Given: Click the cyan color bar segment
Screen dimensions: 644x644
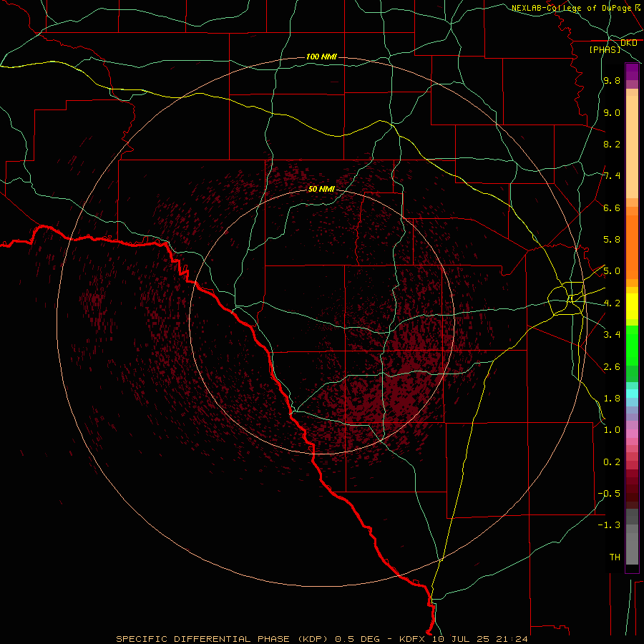Looking at the screenshot, I should pos(632,394).
